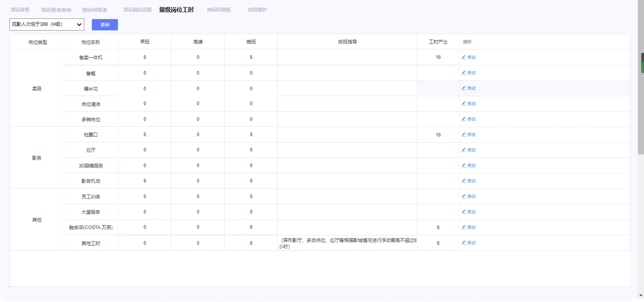Click the 早班 column header
Screen dimensions: 644x302
click(145, 42)
